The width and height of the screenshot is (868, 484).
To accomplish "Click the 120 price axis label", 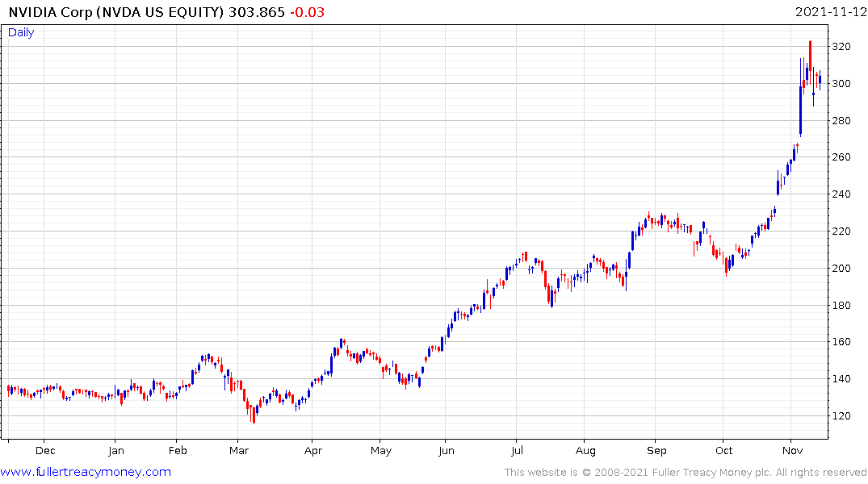I will click(841, 416).
